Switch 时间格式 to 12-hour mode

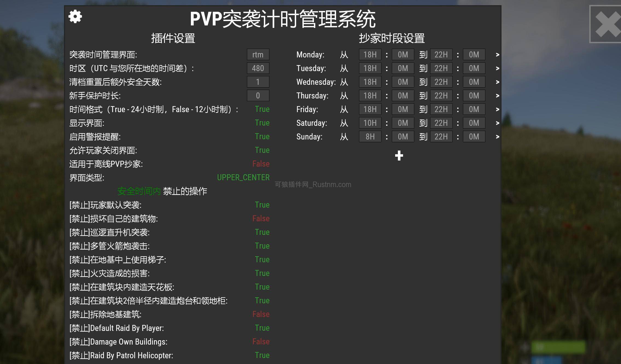(262, 109)
